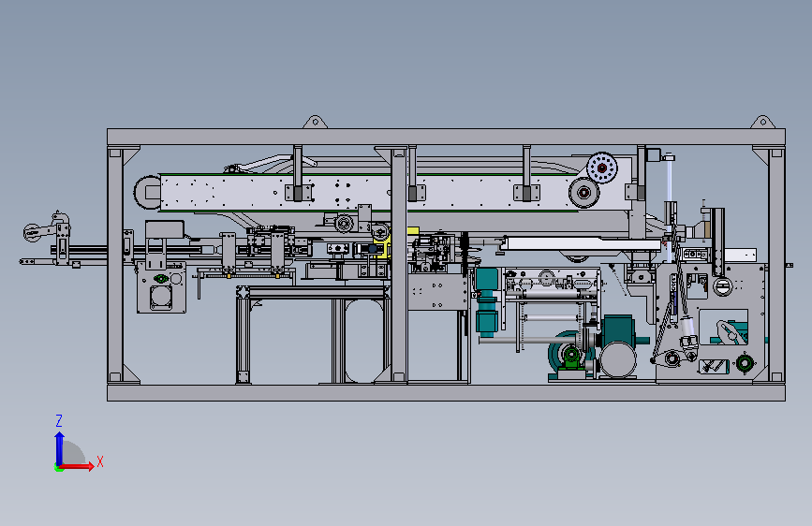The image size is (812, 526).
Task: Select the green origin point of the triad
Action: pyautogui.click(x=58, y=467)
